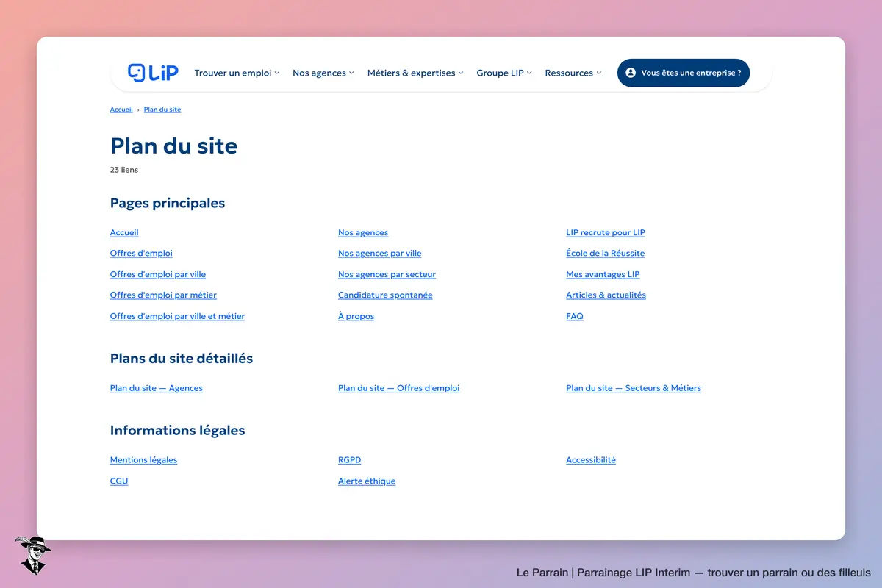
Task: Visit École de la Réussite page
Action: pos(605,253)
